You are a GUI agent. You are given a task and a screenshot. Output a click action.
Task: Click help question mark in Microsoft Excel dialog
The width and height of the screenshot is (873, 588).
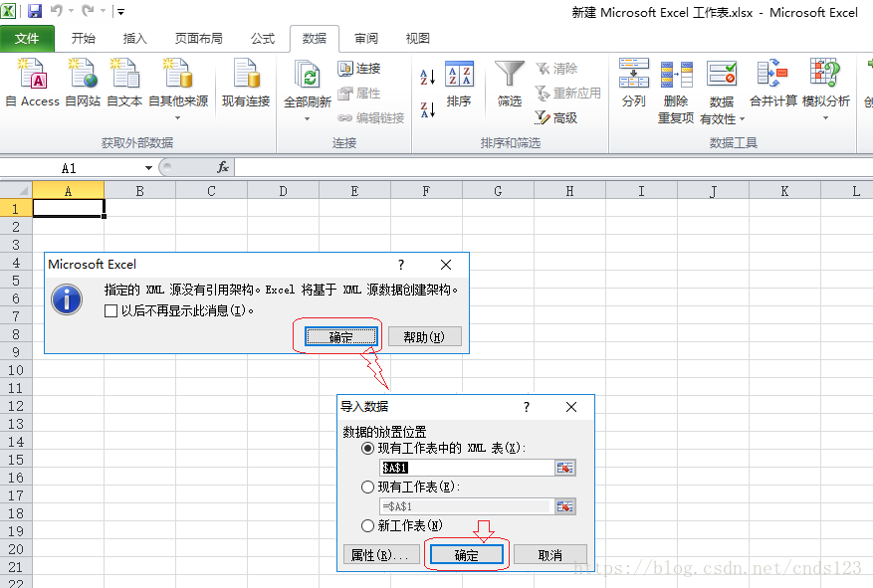pyautogui.click(x=401, y=265)
